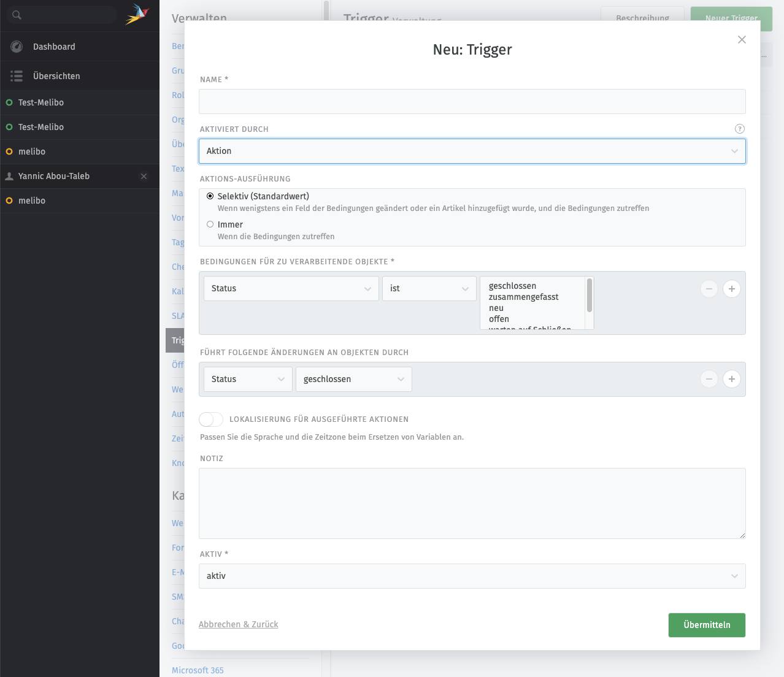Open the 'ist' operator dropdown
Viewport: 784px width, 677px height.
[429, 289]
